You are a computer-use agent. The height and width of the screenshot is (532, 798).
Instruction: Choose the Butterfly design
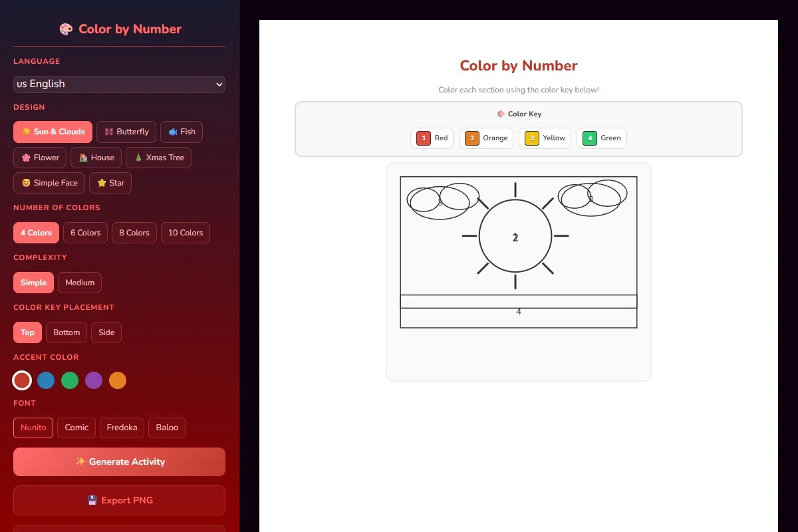126,132
